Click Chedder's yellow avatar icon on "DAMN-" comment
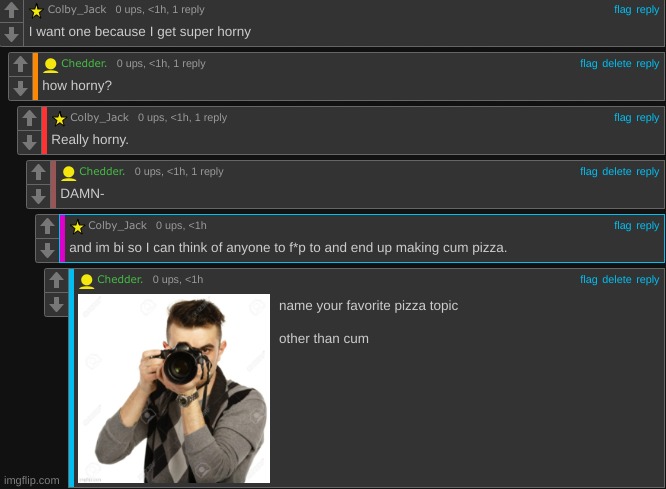The image size is (666, 489). click(68, 173)
